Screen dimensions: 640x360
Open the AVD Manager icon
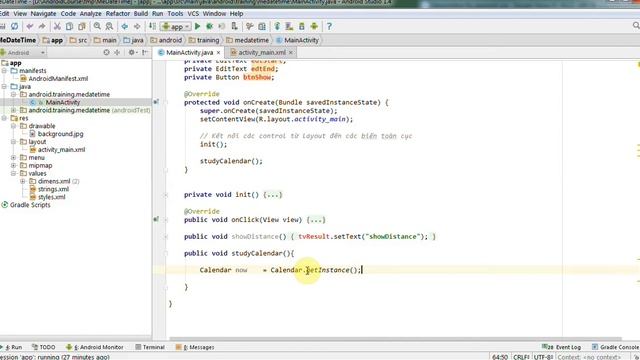click(289, 27)
